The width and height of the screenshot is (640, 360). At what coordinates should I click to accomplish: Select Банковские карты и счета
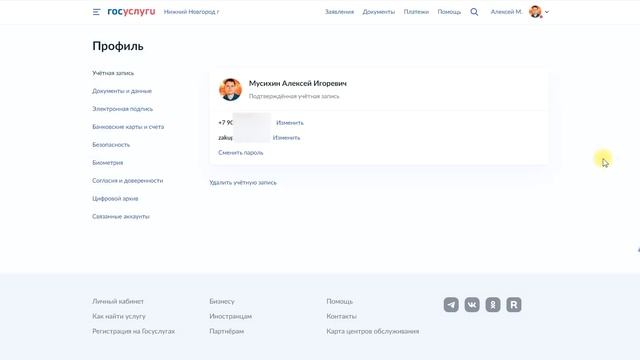click(128, 127)
